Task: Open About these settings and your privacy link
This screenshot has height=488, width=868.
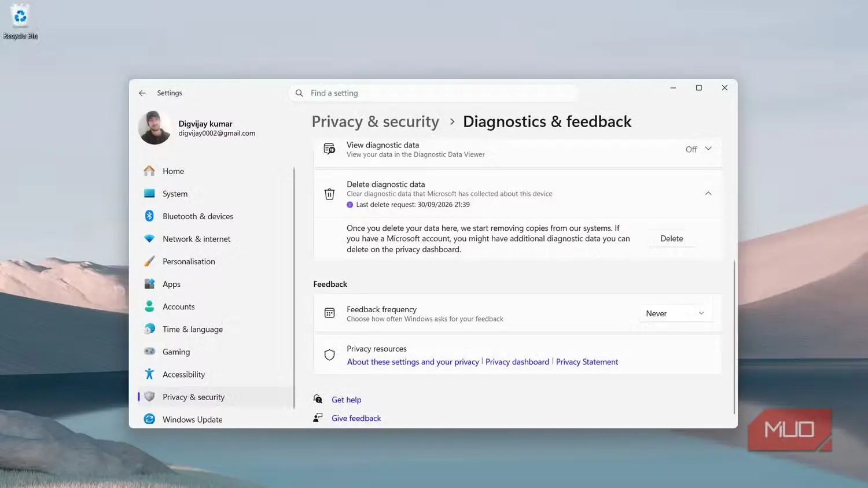Action: pyautogui.click(x=413, y=362)
